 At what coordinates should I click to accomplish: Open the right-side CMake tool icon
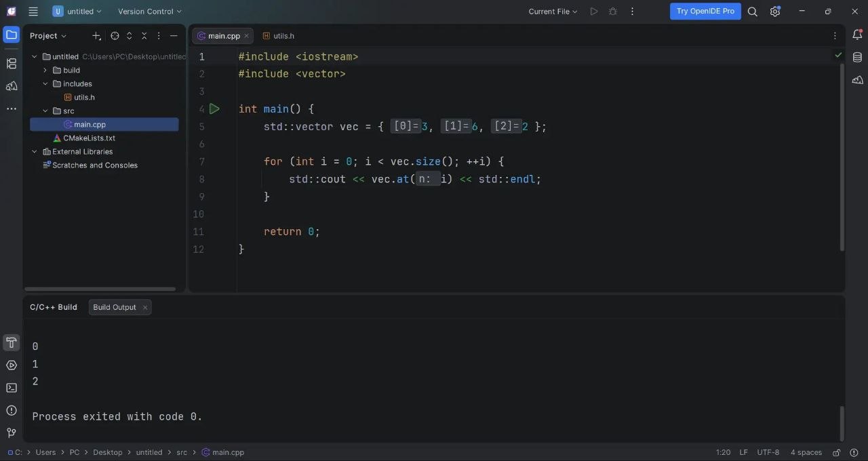857,80
